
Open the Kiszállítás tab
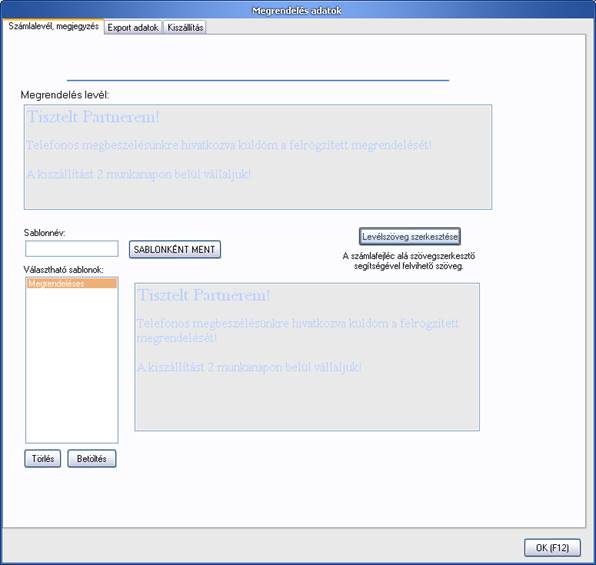185,27
